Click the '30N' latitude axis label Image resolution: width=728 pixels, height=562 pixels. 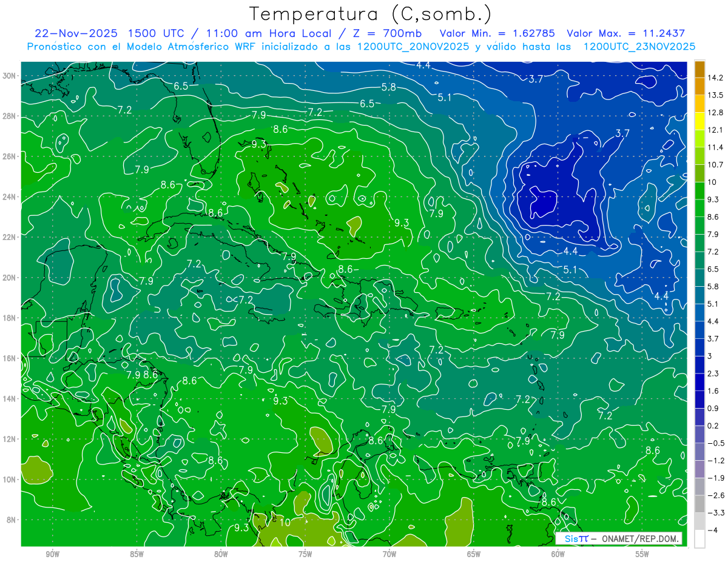[x=10, y=76]
